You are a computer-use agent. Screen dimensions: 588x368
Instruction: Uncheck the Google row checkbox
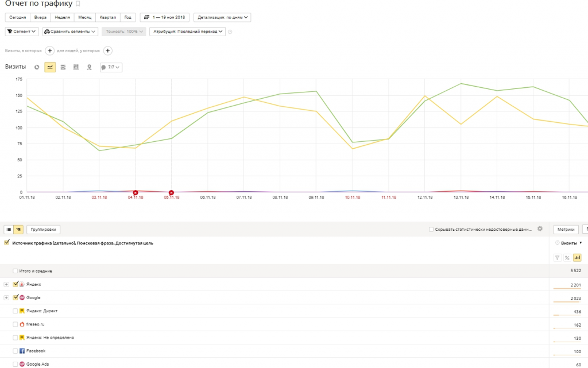16,298
